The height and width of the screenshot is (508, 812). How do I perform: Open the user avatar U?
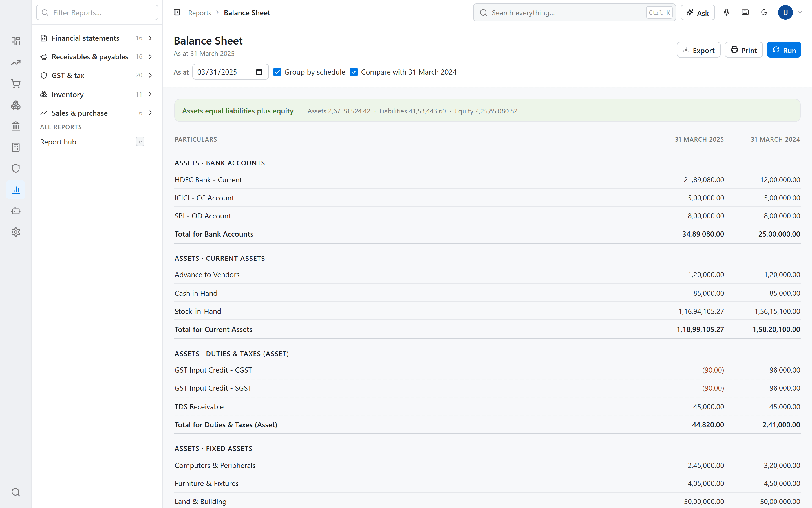785,12
